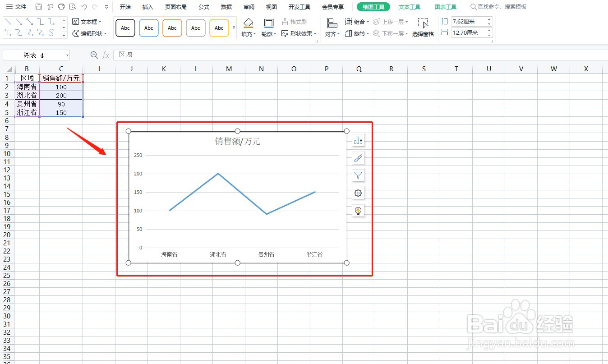Click cell C3 containing 200
This screenshot has height=364, width=608.
point(61,95)
